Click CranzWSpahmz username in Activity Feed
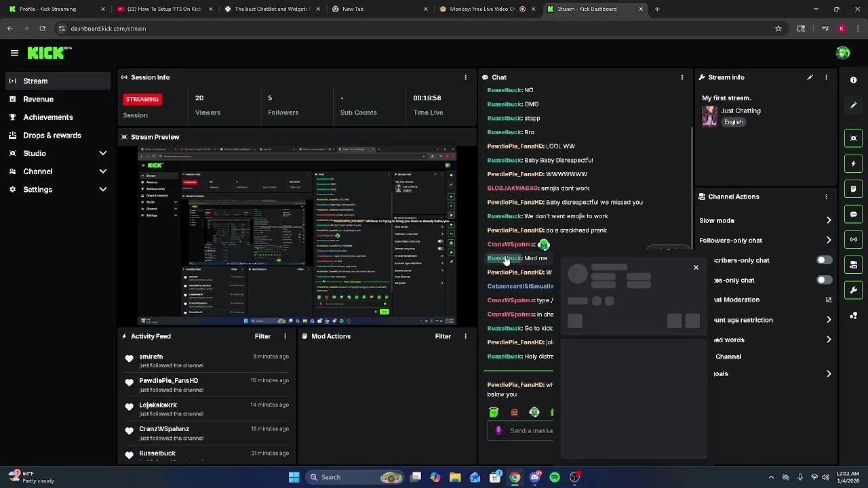 tap(164, 429)
